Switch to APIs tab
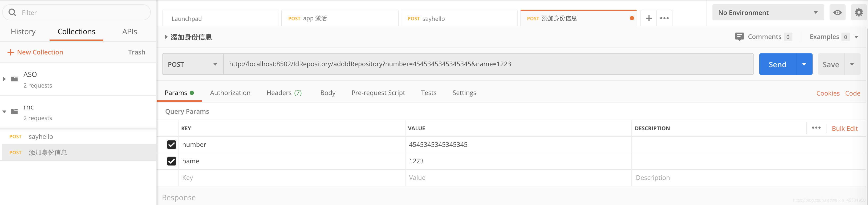The image size is (868, 205). (x=130, y=31)
